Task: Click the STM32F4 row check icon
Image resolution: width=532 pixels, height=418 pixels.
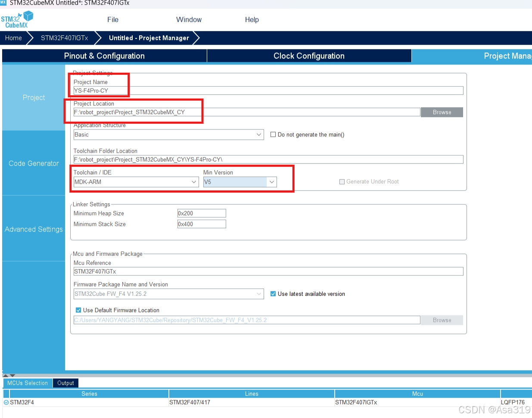Action: [x=6, y=403]
